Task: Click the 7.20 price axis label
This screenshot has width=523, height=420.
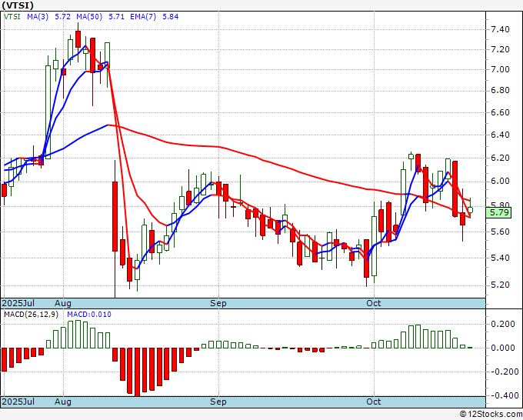Action: click(x=501, y=50)
